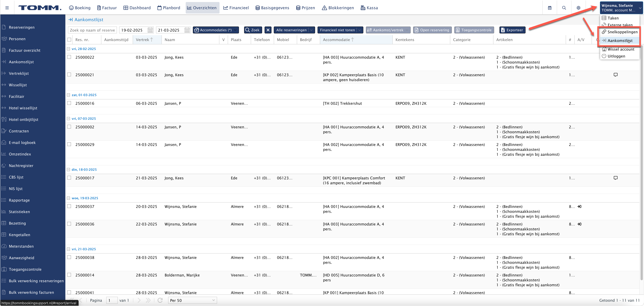Expand the Alle reserveringen dropdown
This screenshot has width=644, height=306.
click(x=311, y=30)
